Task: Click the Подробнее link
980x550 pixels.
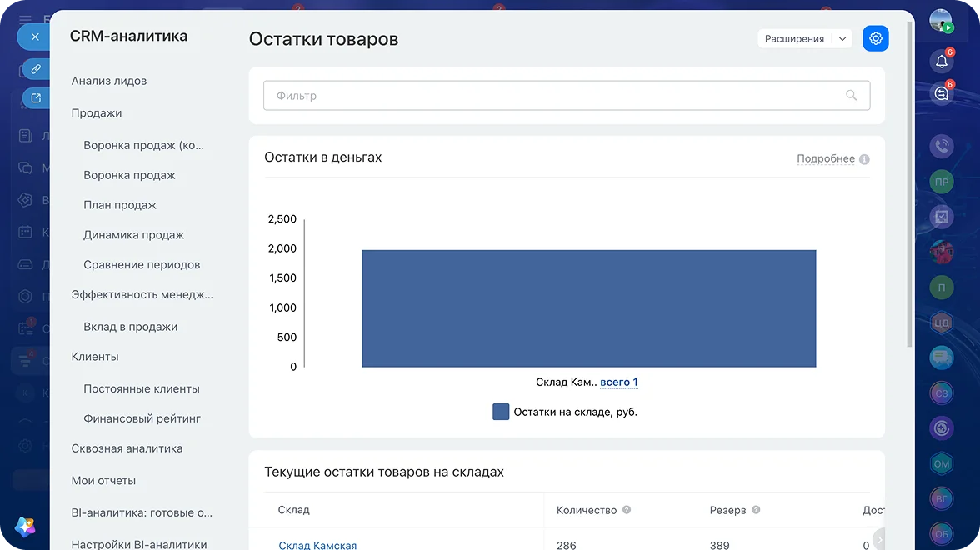Action: [826, 158]
